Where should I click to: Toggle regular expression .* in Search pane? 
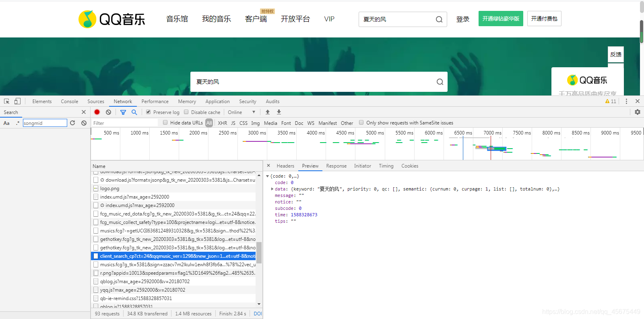pyautogui.click(x=17, y=123)
